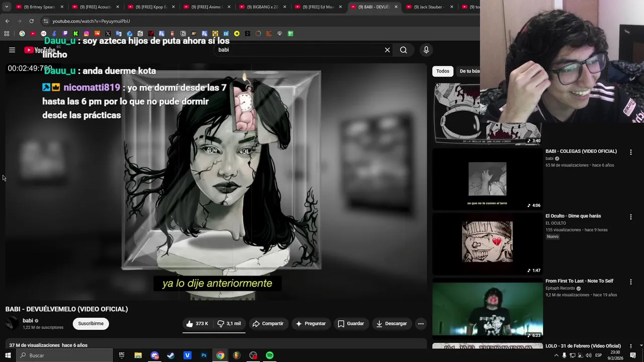This screenshot has width=644, height=362.
Task: Open the Chrome apps grid bookmark
Action: point(7,34)
